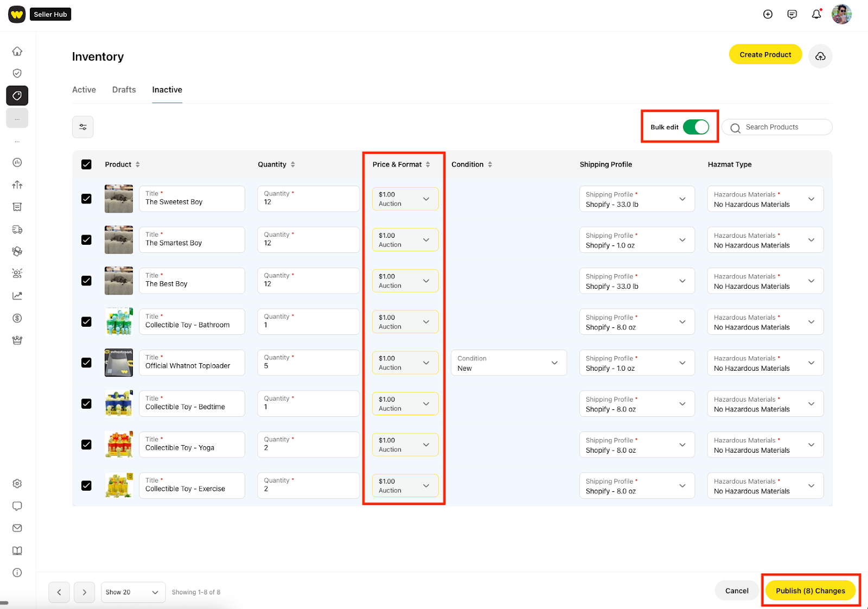Click Publish (8) Changes button
The image size is (868, 609).
click(x=810, y=591)
